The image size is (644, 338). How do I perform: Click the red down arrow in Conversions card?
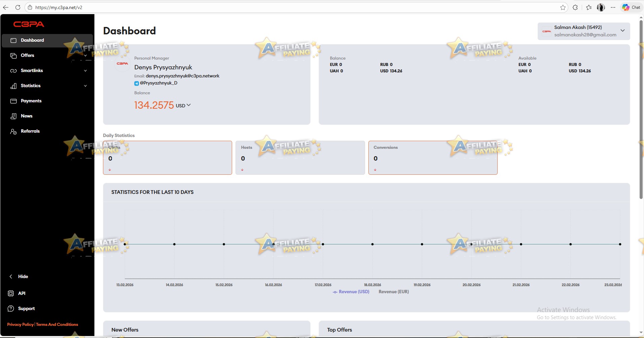[x=375, y=170]
